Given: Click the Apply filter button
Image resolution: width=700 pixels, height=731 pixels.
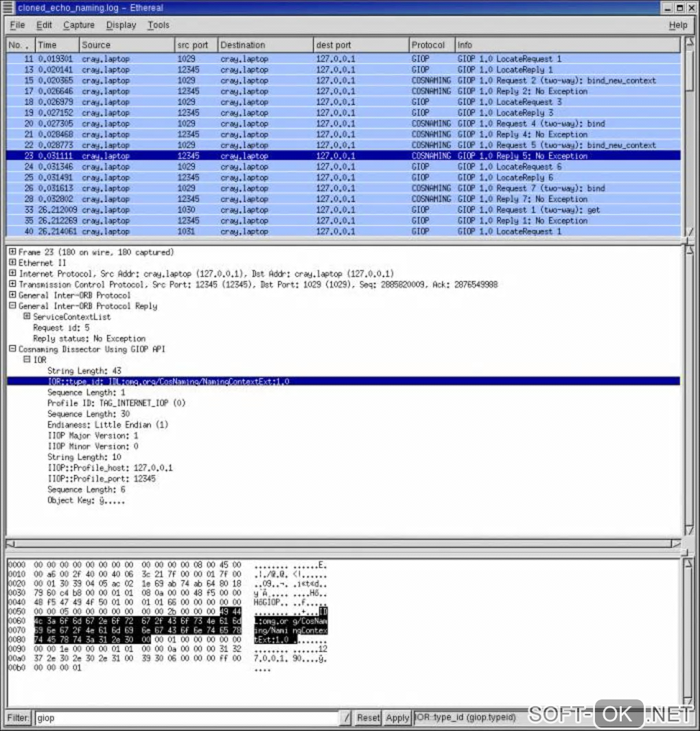Looking at the screenshot, I should point(397,717).
